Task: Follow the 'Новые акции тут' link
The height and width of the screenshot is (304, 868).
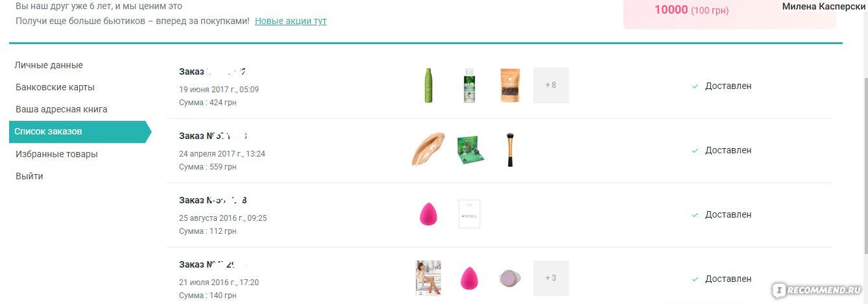Action: 291,21
